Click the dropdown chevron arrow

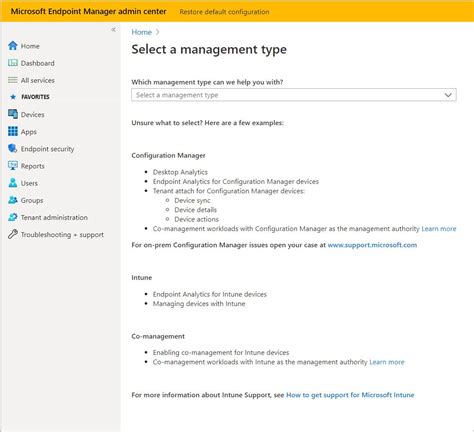point(448,95)
